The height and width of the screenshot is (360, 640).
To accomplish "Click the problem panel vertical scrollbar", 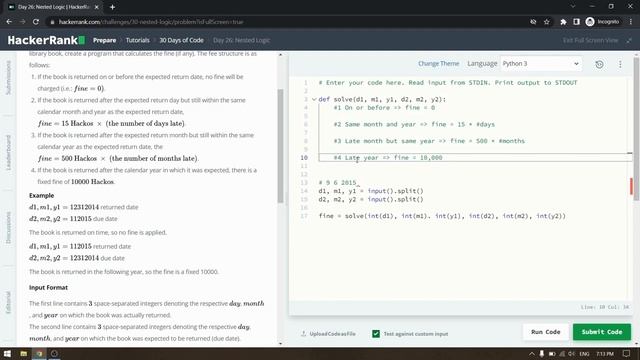I will pos(280,146).
